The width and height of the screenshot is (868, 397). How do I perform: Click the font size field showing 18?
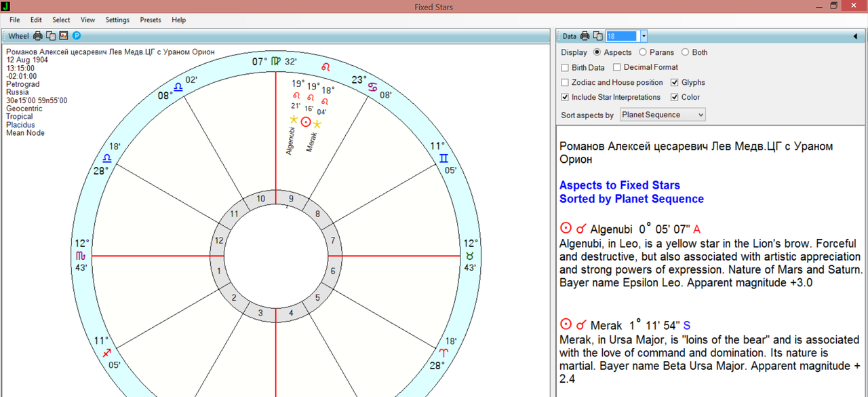tap(622, 36)
